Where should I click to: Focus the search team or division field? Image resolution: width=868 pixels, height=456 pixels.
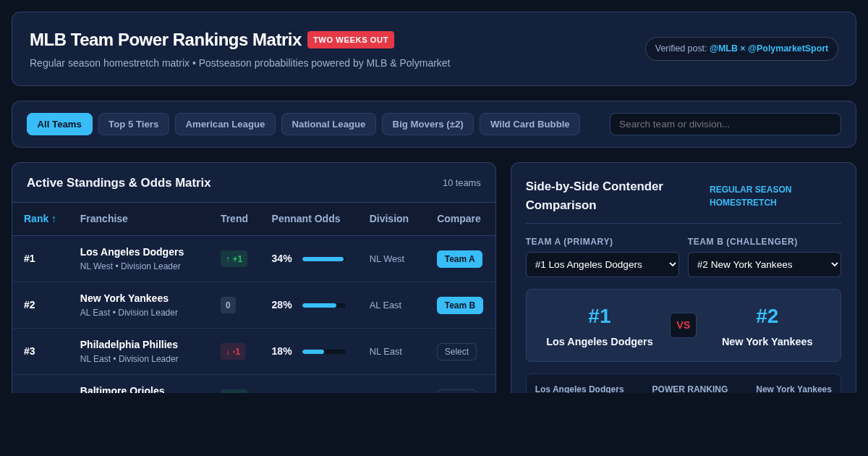pos(726,124)
